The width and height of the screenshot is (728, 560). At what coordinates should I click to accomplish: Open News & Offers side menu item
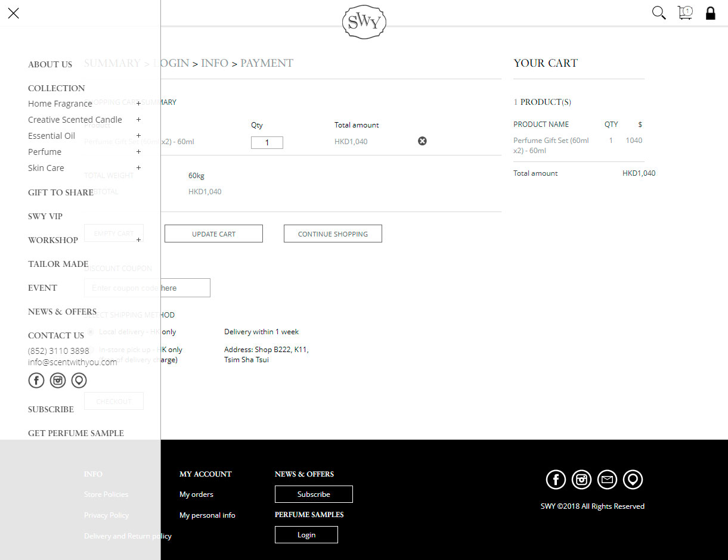pos(63,312)
